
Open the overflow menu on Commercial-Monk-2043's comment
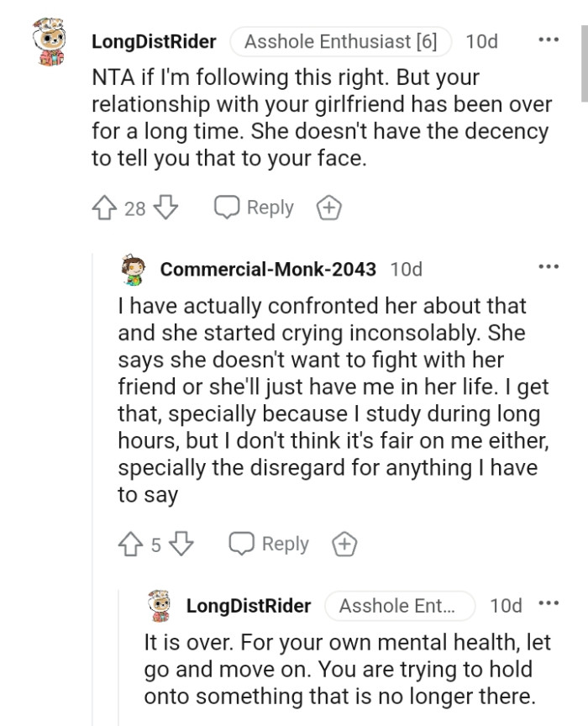pos(550,266)
